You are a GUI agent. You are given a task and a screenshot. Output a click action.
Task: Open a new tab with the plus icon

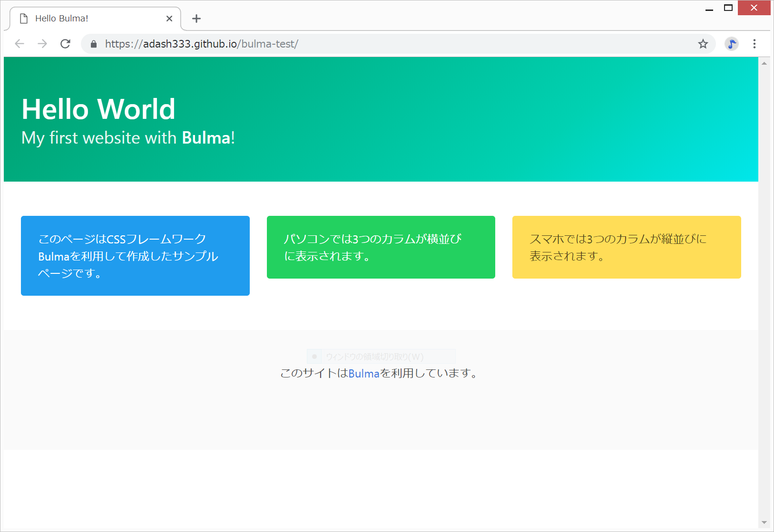tap(196, 19)
